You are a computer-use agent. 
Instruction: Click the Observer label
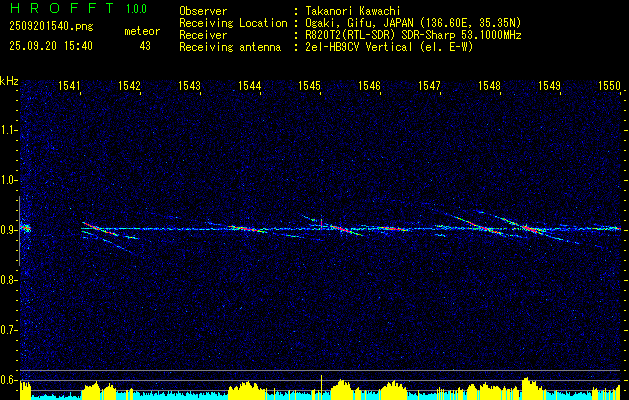tap(203, 11)
